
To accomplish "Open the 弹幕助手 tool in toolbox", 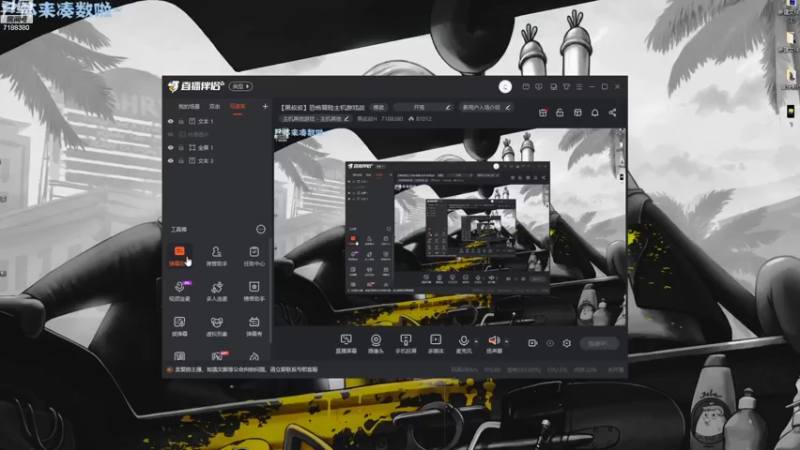I will pyautogui.click(x=179, y=256).
